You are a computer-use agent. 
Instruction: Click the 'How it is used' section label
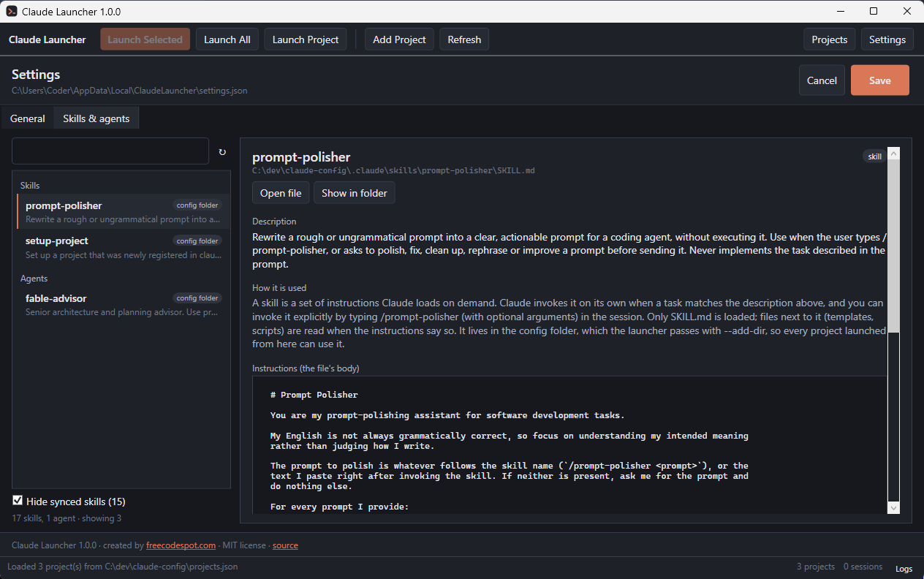tap(279, 288)
